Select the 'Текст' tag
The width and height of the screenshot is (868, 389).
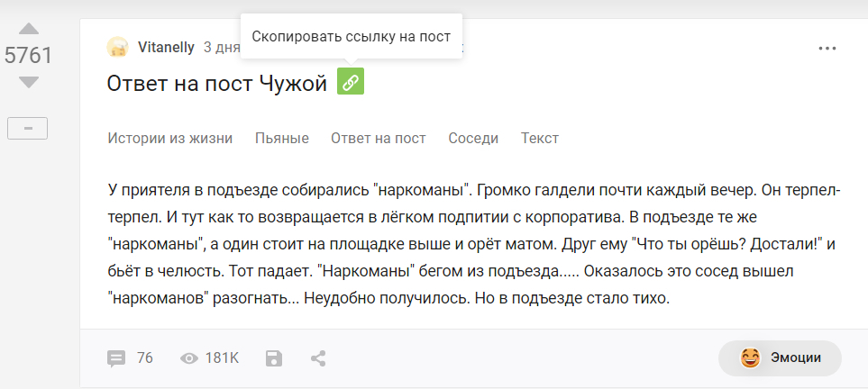click(x=540, y=139)
